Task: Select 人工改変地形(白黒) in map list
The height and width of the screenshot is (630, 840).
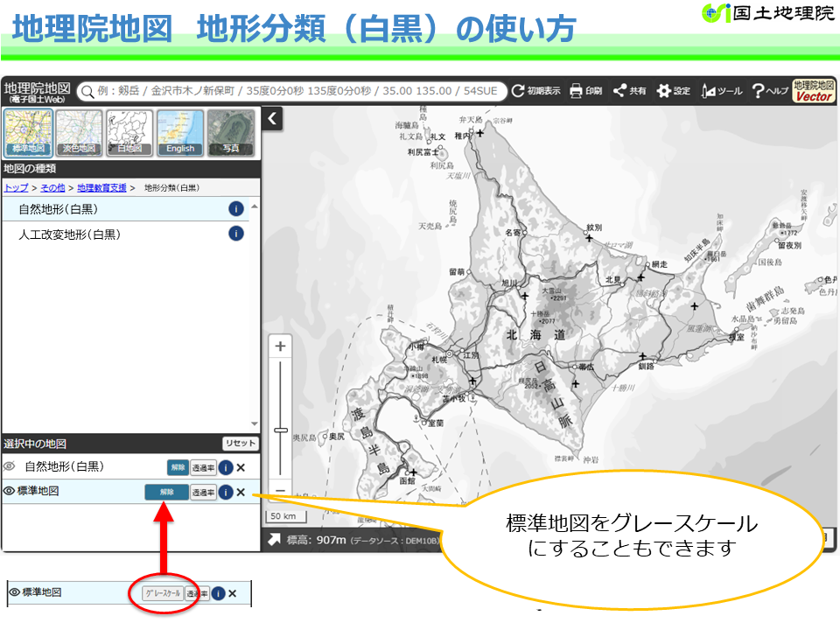Action: coord(126,234)
